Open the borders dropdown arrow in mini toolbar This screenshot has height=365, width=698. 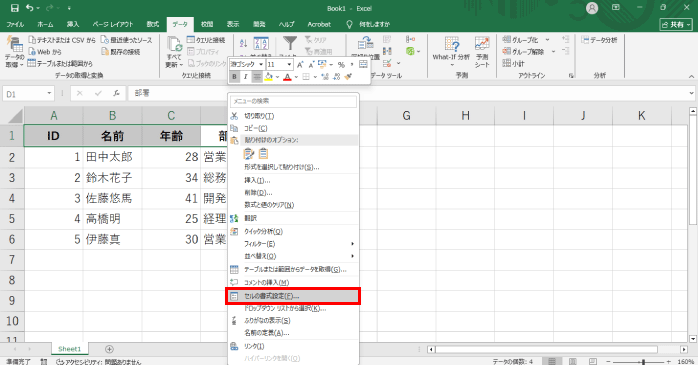point(315,77)
